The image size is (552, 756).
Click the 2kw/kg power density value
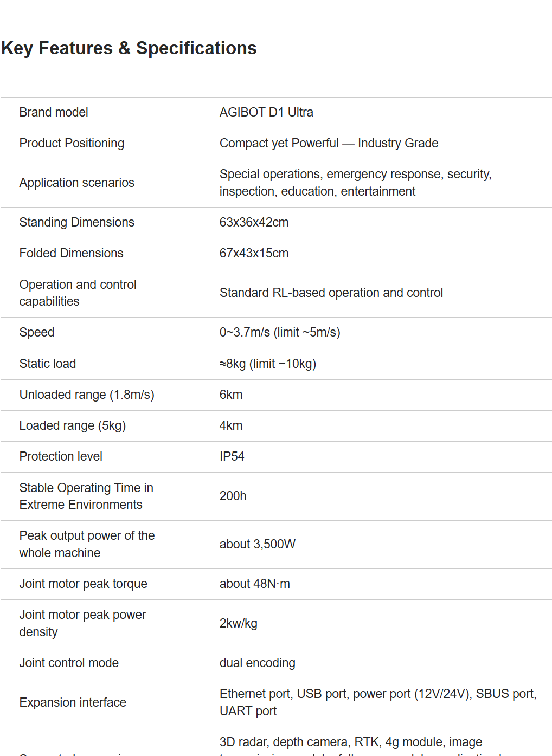coord(238,623)
